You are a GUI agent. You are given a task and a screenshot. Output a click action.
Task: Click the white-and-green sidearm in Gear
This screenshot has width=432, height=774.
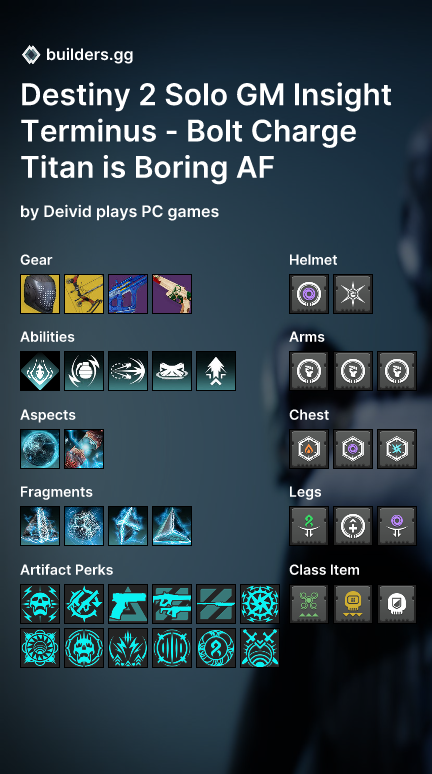tap(172, 294)
